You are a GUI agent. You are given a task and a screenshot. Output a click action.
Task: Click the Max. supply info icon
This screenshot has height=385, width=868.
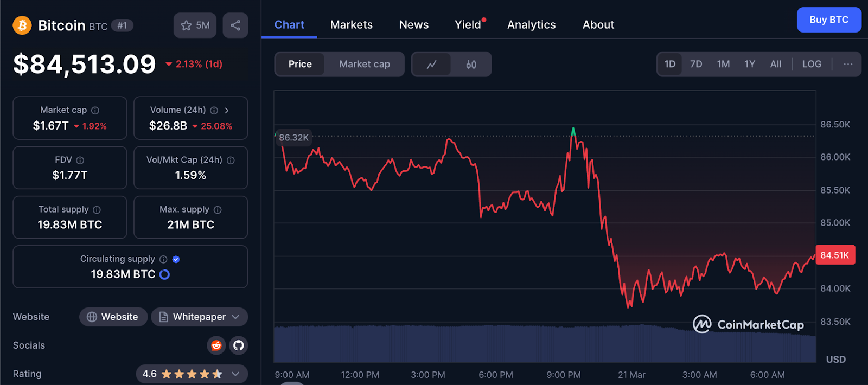(x=218, y=210)
